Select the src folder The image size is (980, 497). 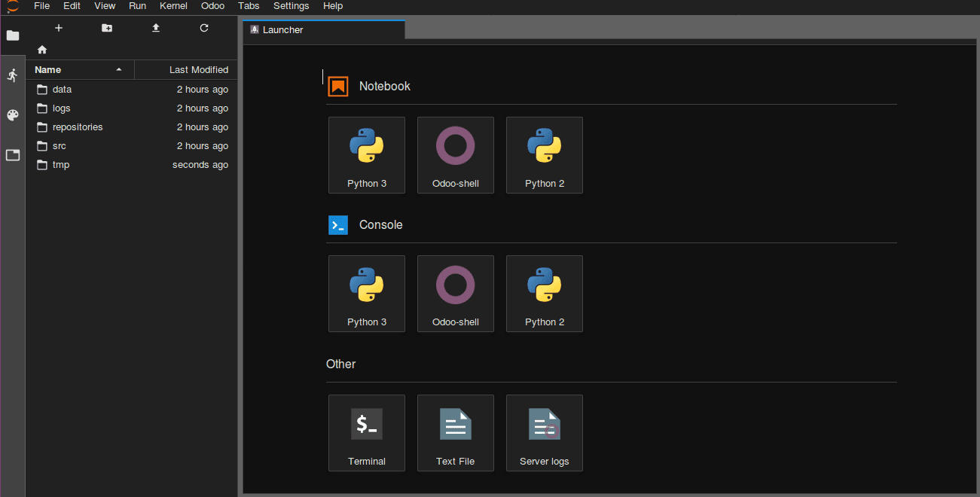click(x=132, y=146)
